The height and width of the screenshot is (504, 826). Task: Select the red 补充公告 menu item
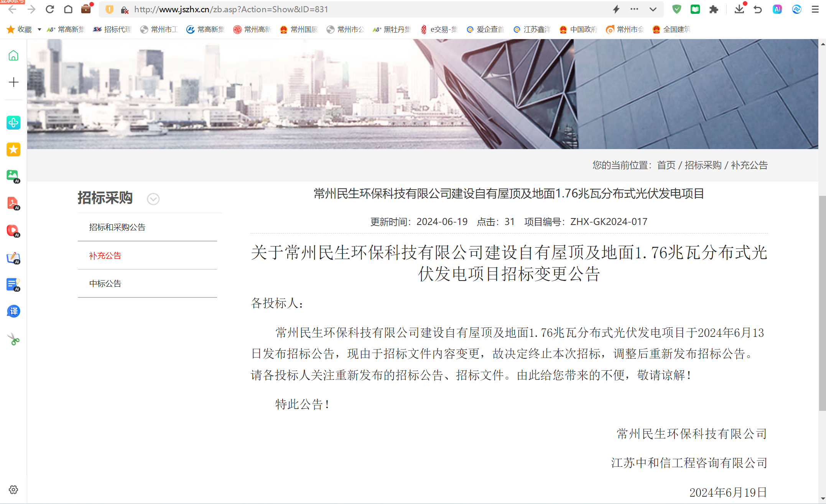pyautogui.click(x=105, y=256)
